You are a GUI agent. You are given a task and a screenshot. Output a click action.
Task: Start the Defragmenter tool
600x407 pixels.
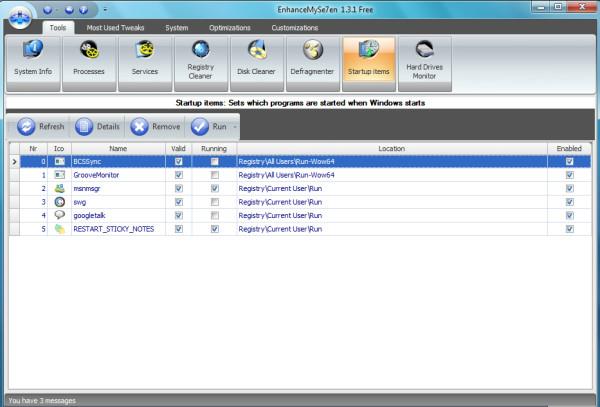pos(311,61)
